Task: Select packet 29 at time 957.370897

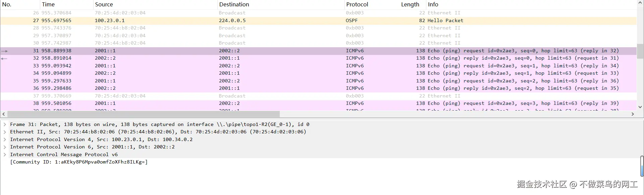Action: click(318, 36)
